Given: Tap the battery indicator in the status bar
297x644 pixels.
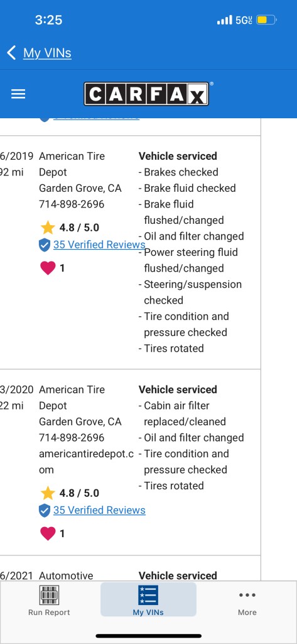Looking at the screenshot, I should coord(267,19).
